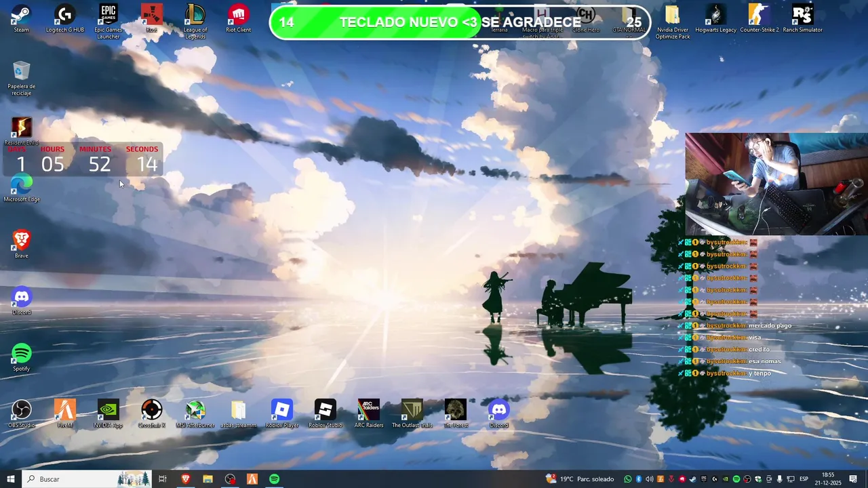The image size is (868, 488).
Task: Switch to Spotify on the taskbar
Action: point(274,479)
